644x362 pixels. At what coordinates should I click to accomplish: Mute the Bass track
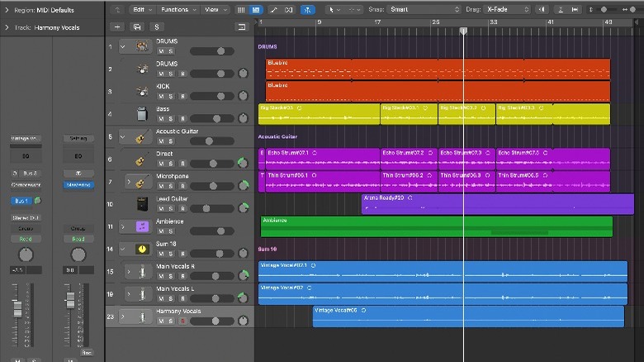tap(161, 118)
